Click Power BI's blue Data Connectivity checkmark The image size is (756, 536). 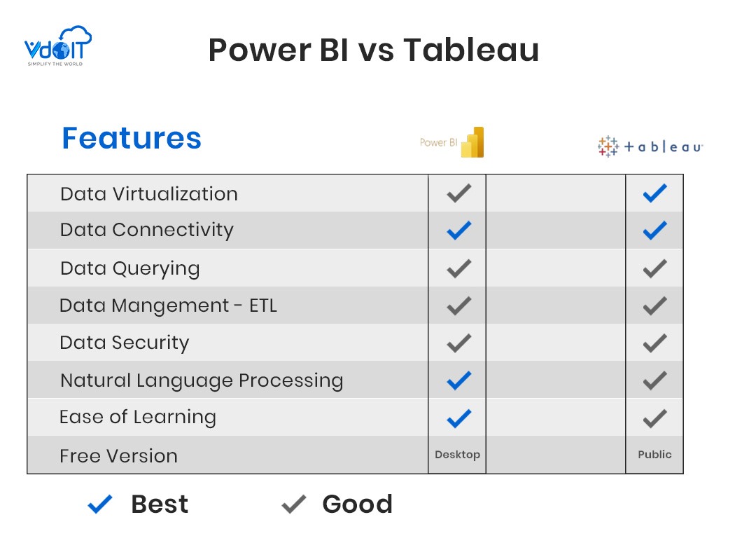click(x=458, y=230)
